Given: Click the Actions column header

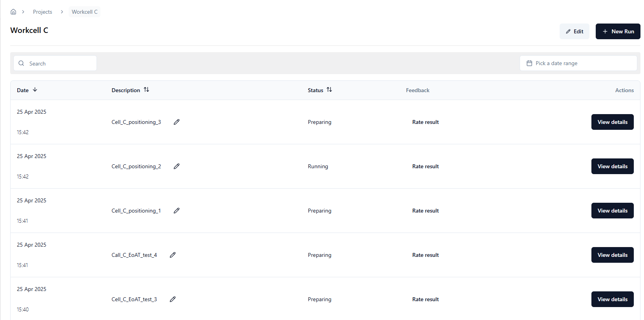Looking at the screenshot, I should click(x=624, y=90).
